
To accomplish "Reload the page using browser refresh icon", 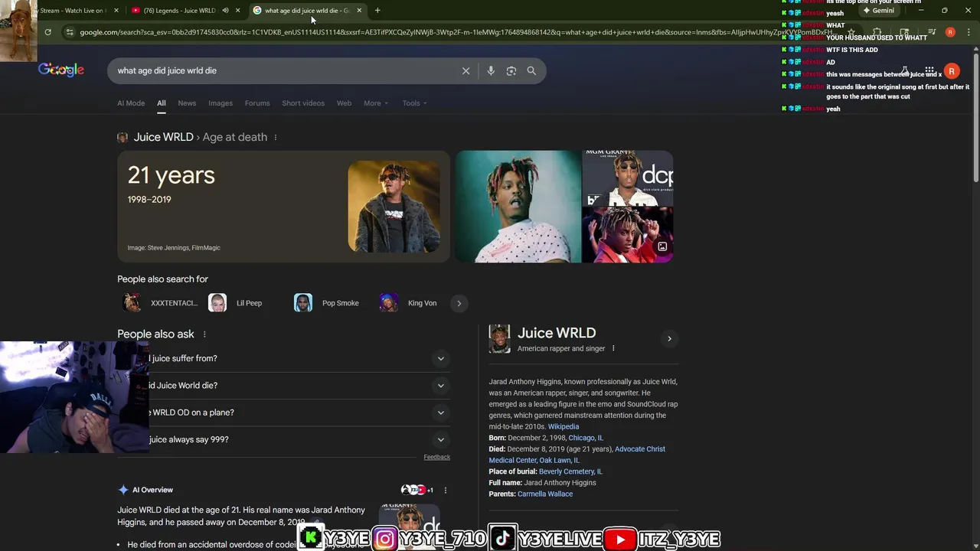I will [x=47, y=32].
